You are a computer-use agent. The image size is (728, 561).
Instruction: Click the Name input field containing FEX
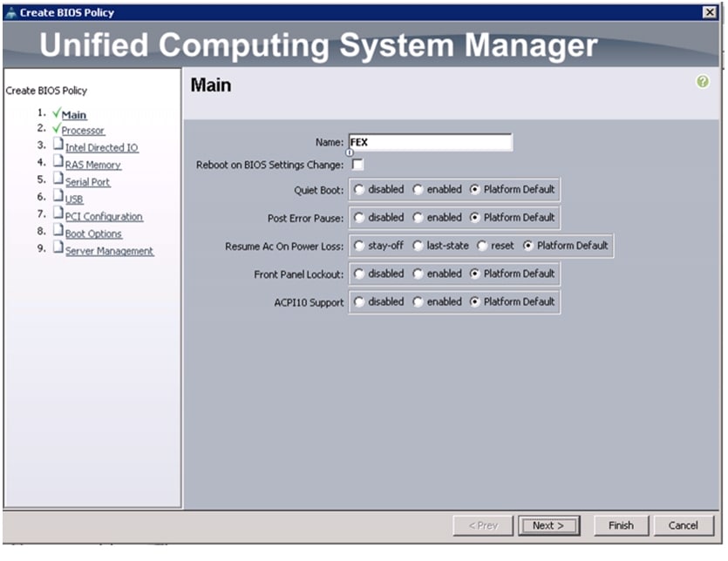tap(431, 142)
